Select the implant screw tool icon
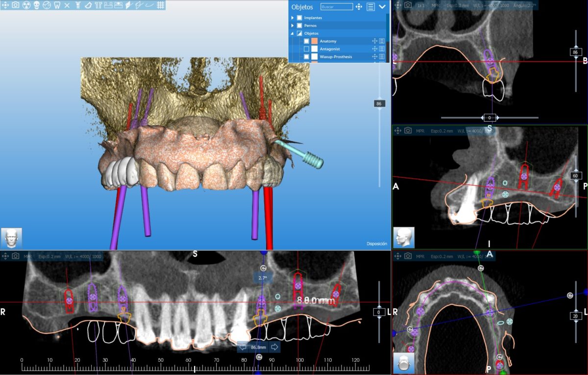 coord(77,5)
